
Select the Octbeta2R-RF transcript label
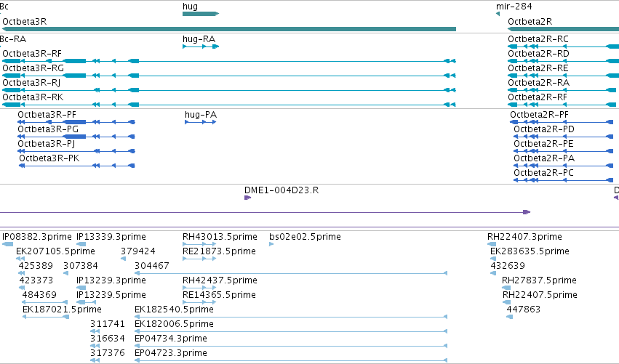point(538,97)
